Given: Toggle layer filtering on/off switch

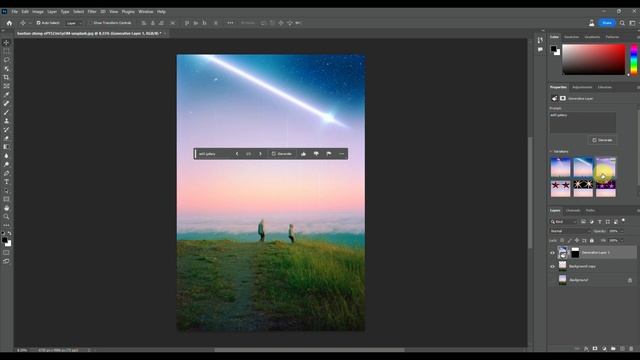Looking at the screenshot, I should (623, 221).
